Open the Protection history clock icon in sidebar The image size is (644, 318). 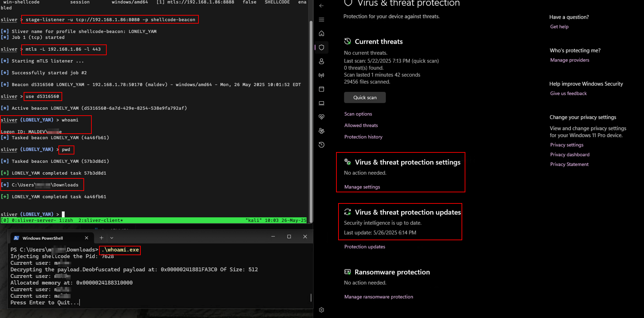[x=321, y=145]
